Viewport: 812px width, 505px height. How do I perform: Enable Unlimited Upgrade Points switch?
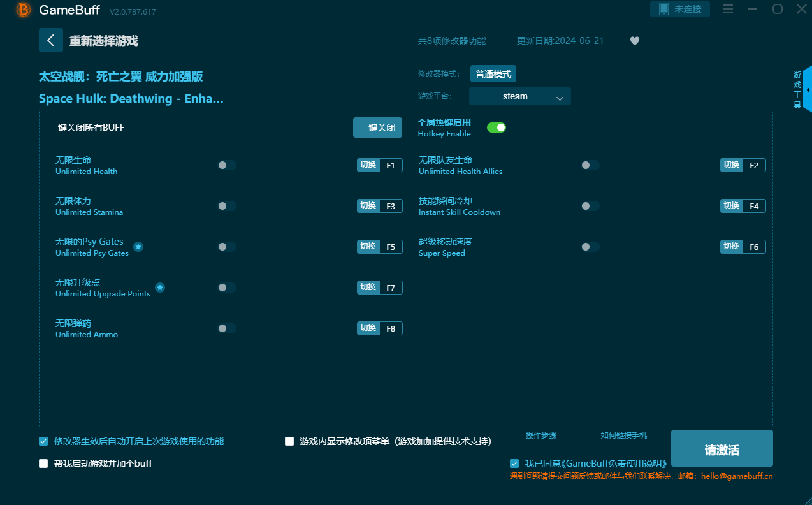click(x=227, y=288)
